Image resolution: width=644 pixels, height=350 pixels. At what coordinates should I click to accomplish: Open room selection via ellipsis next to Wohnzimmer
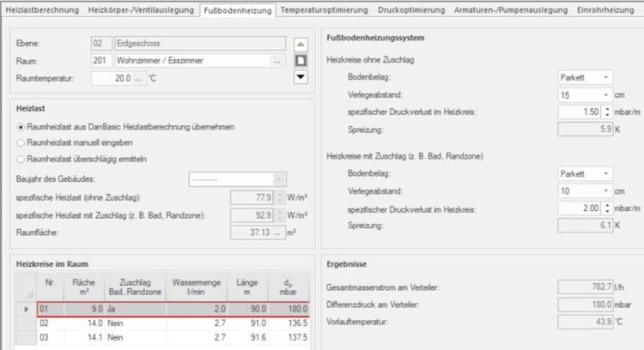tap(276, 61)
